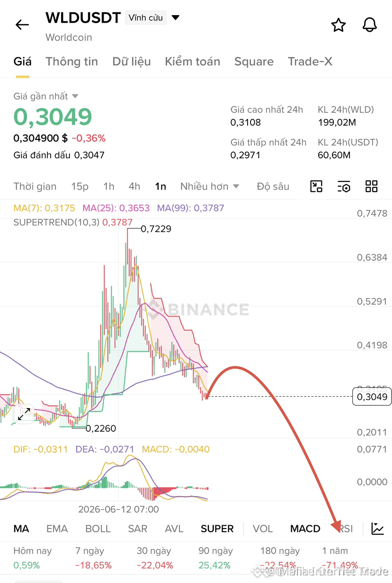Click the 2026-06-12 07:00 date label
The width and height of the screenshot is (392, 583).
pyautogui.click(x=118, y=510)
